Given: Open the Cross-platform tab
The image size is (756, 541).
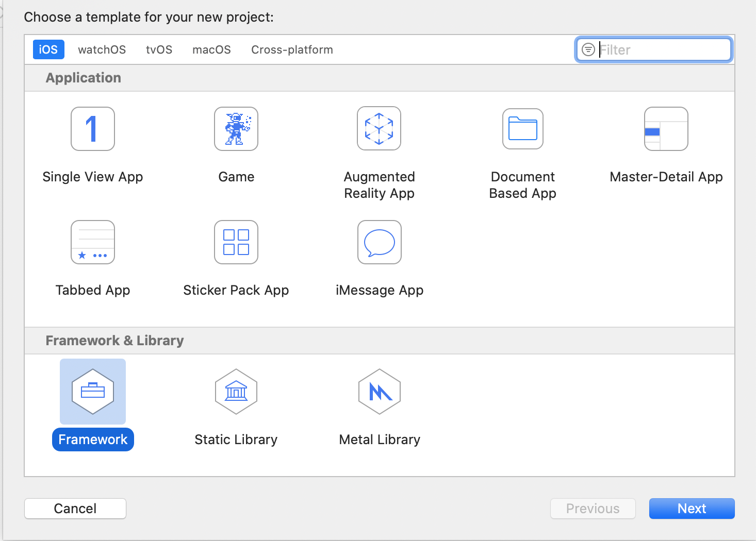Looking at the screenshot, I should coord(292,49).
